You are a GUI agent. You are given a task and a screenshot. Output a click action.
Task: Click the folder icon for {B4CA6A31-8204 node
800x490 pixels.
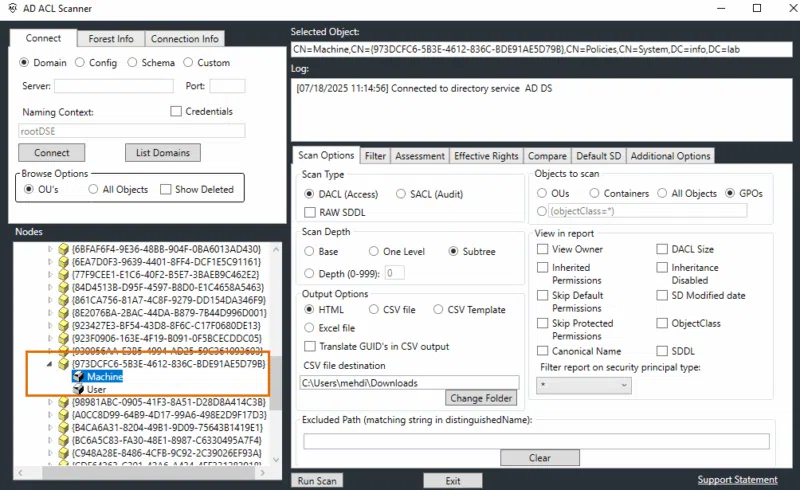click(64, 427)
